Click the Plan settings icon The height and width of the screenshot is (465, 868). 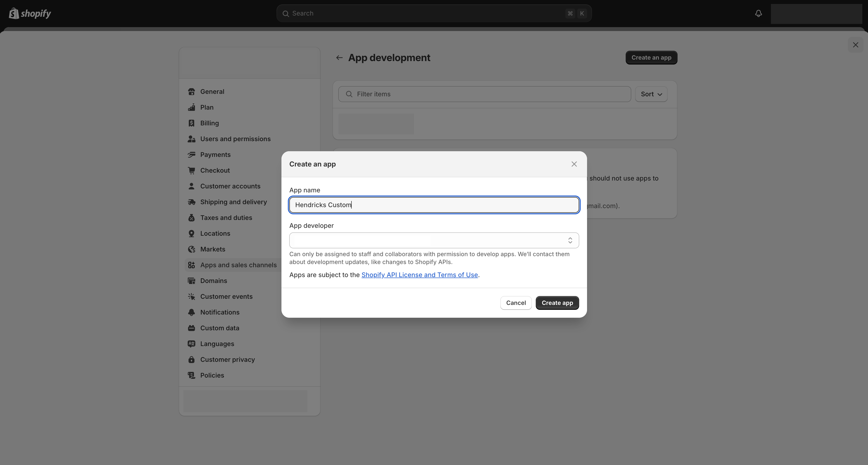(x=192, y=107)
